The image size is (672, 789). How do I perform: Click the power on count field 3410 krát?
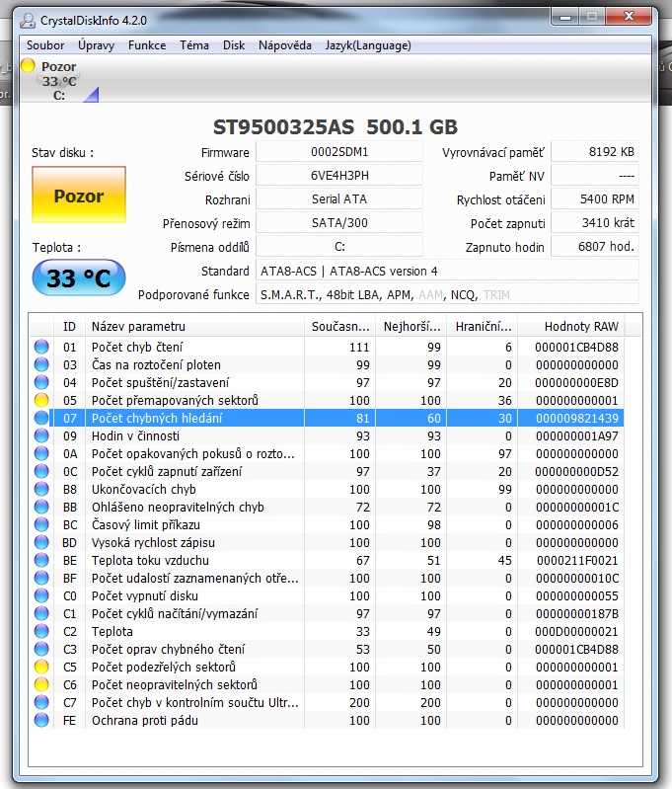(595, 222)
